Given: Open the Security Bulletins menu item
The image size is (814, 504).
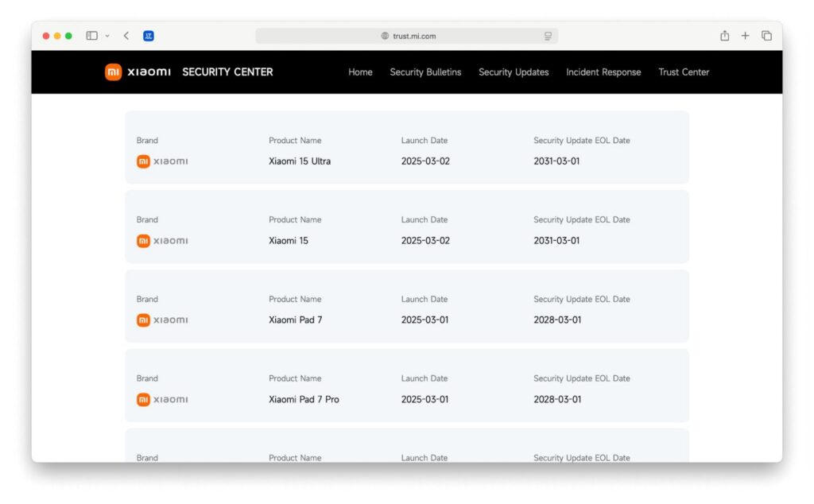Looking at the screenshot, I should pos(424,72).
